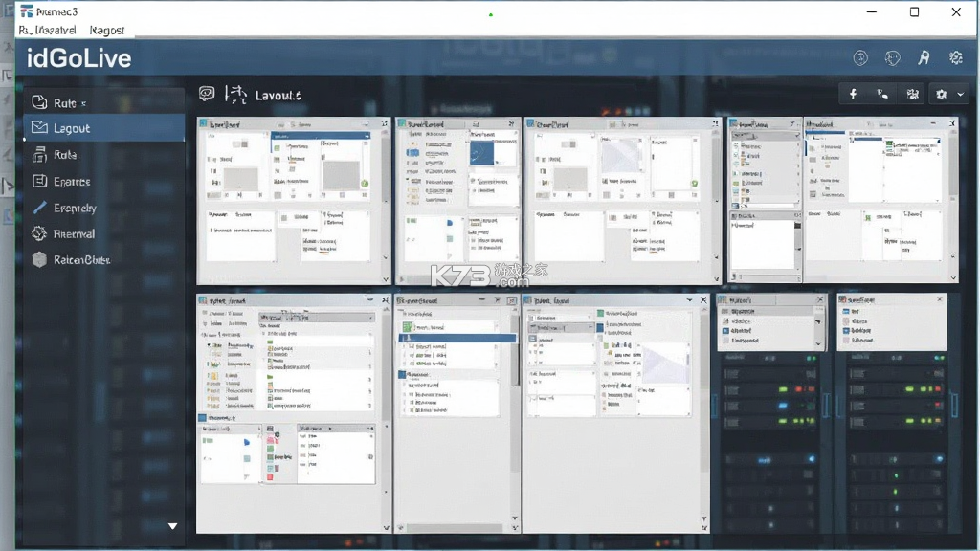This screenshot has width=980, height=551.
Task: Select the Lagout item in the sidebar
Action: click(104, 128)
